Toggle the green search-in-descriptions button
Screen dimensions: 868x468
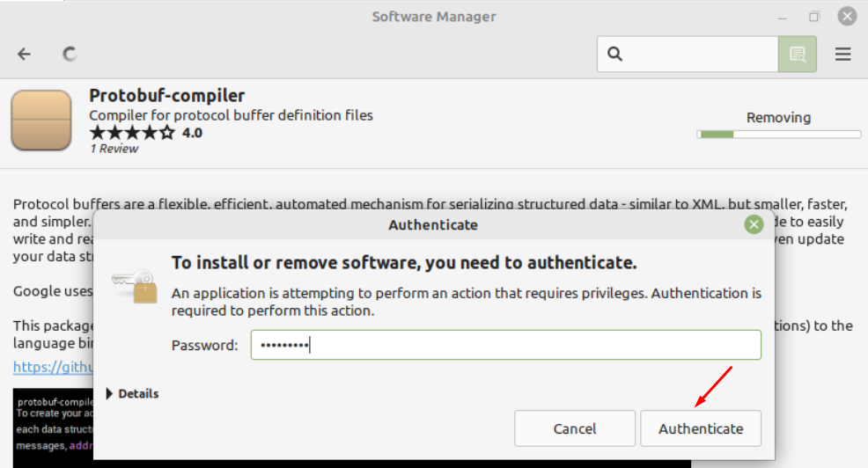pyautogui.click(x=798, y=55)
